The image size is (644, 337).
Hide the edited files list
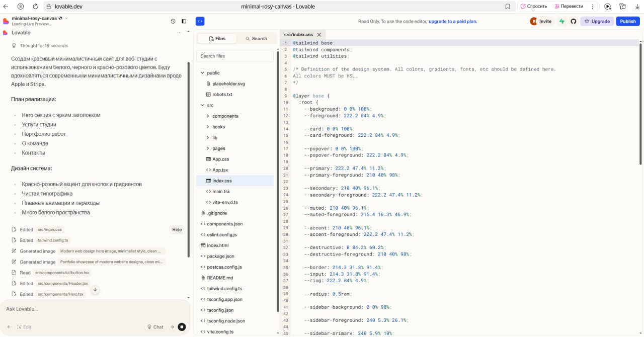[x=177, y=230]
